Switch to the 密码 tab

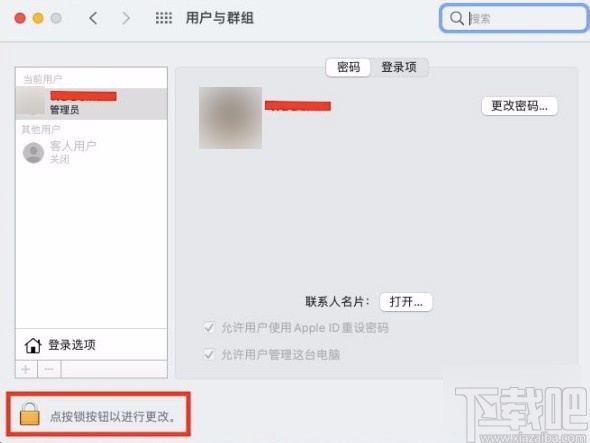click(x=348, y=67)
